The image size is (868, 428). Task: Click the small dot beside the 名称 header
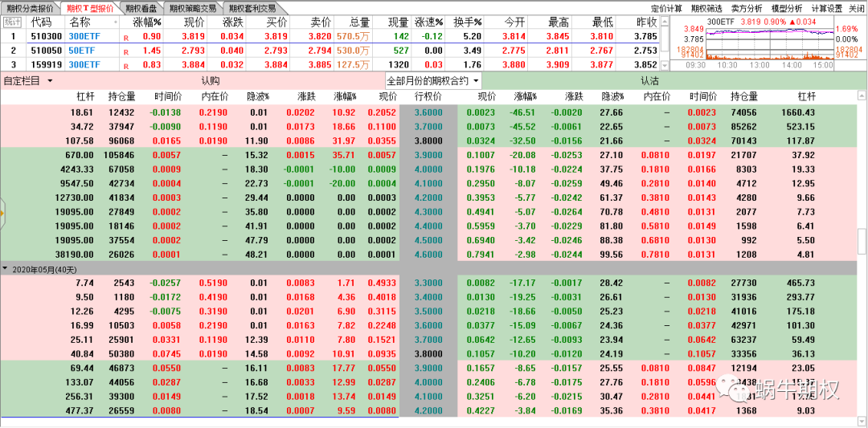116,22
